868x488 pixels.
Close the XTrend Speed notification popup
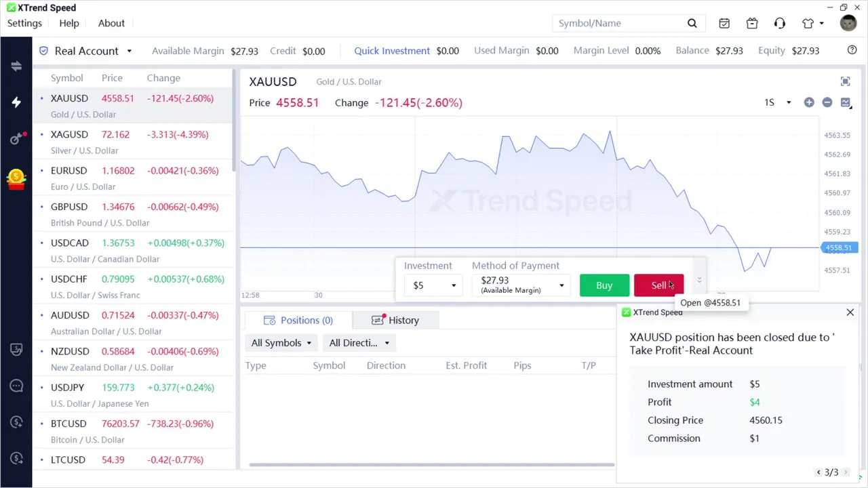pyautogui.click(x=850, y=312)
